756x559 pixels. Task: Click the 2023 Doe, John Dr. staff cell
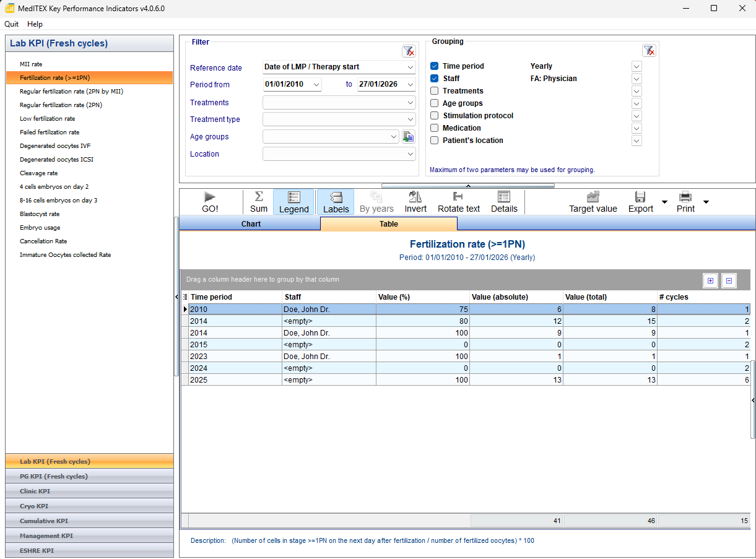click(x=329, y=356)
